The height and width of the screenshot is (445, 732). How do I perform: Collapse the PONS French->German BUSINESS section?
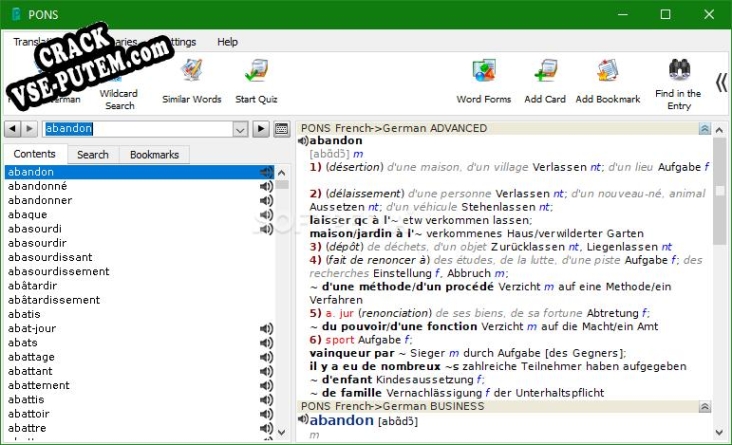pyautogui.click(x=704, y=407)
